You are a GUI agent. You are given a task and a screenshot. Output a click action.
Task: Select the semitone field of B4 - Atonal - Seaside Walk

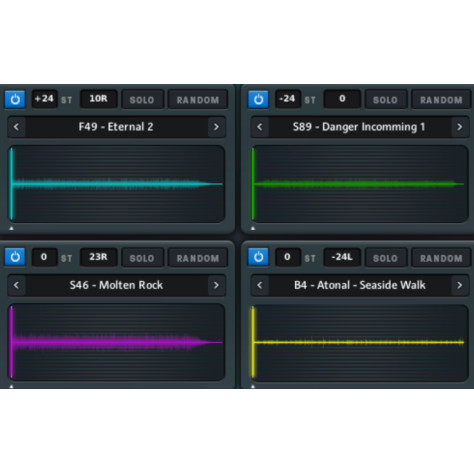[288, 257]
